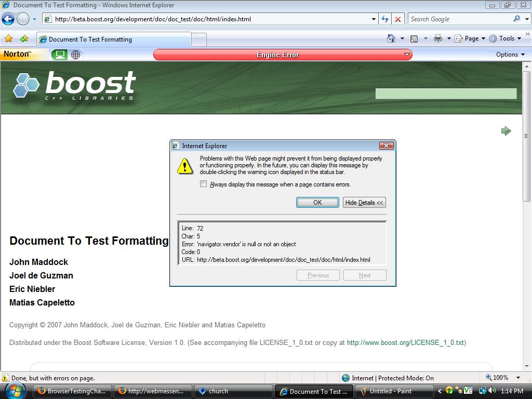The height and width of the screenshot is (399, 532).
Task: Click the vertical scrollbar thumb
Action: pos(526,136)
